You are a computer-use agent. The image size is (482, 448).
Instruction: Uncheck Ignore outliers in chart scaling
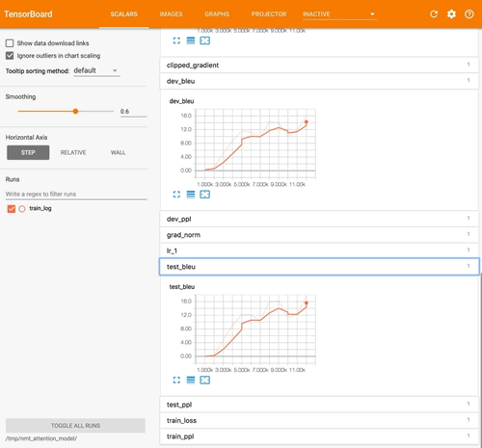[x=10, y=56]
